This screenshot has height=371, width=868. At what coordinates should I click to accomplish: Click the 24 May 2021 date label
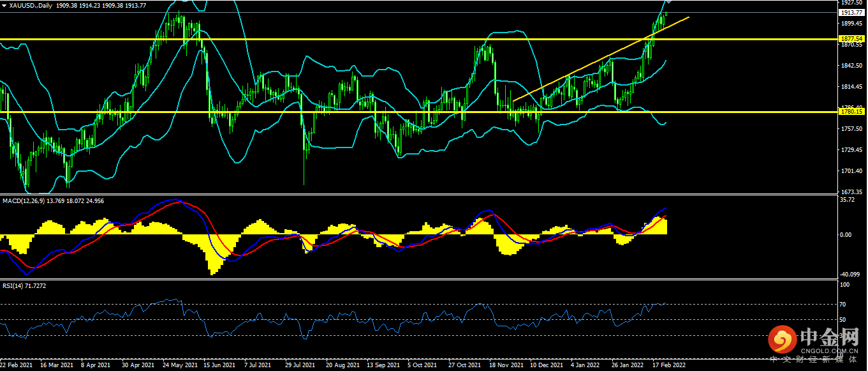(180, 365)
